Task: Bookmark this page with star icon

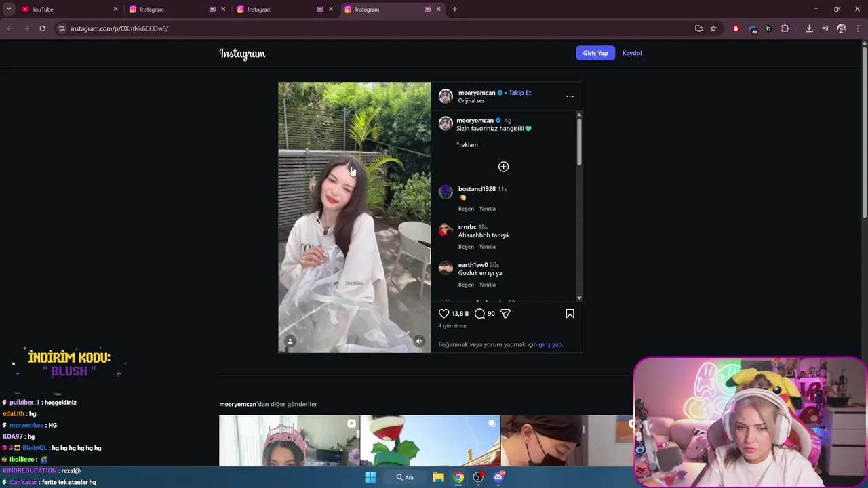Action: (713, 28)
